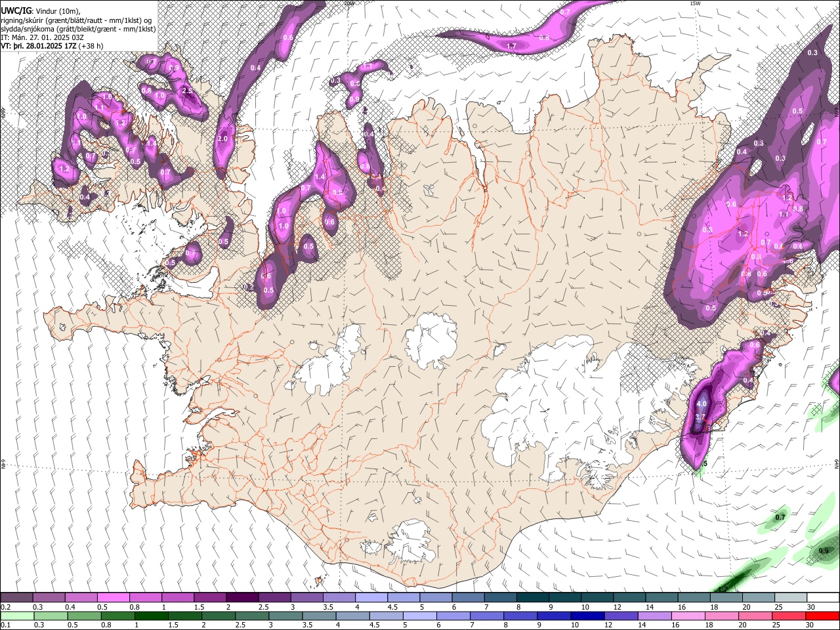The width and height of the screenshot is (840, 630).
Task: Click the light lavender 4 swatch, upper scale
Action: [x=371, y=598]
